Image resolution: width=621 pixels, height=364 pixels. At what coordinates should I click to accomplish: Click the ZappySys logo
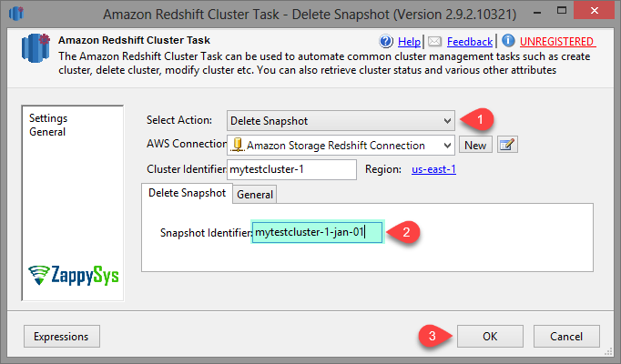coord(73,275)
